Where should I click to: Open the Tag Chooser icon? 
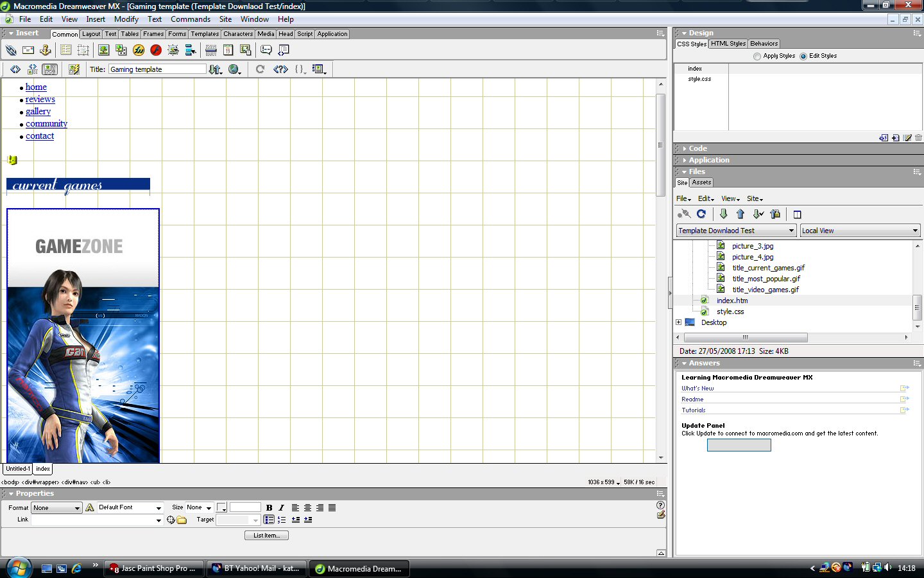(x=284, y=50)
